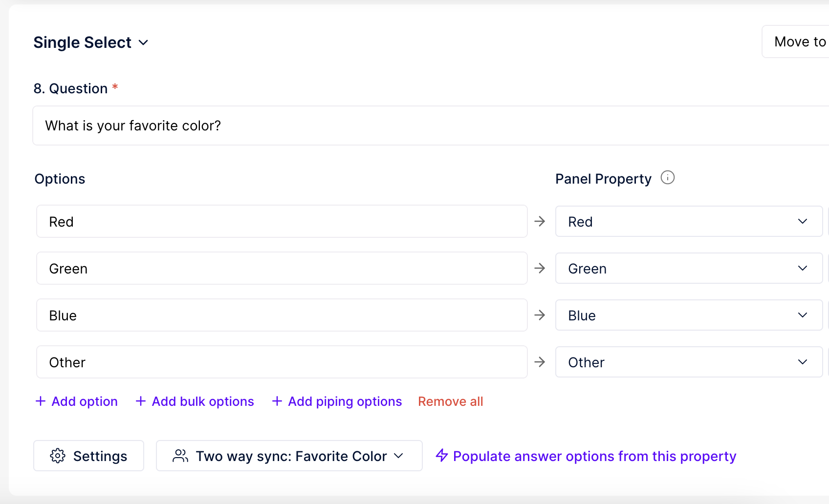829x504 pixels.
Task: Open question Settings
Action: coord(88,456)
